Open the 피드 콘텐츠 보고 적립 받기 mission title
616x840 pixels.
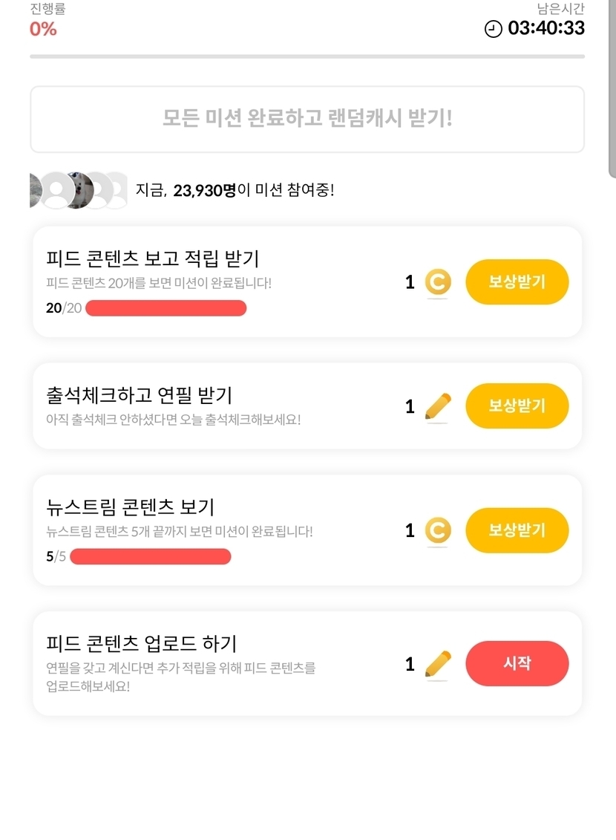tap(152, 258)
